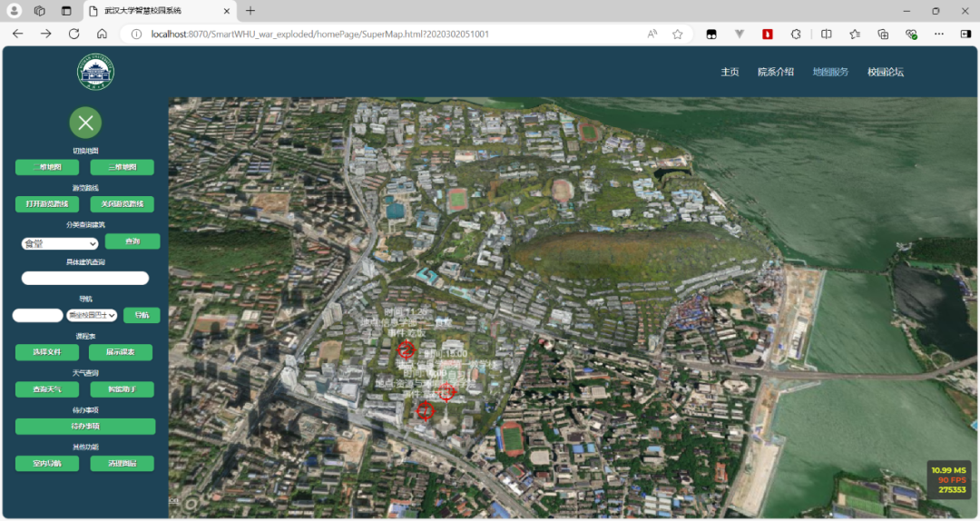980x521 pixels.
Task: Click the 查询天气 weather query button
Action: [47, 389]
